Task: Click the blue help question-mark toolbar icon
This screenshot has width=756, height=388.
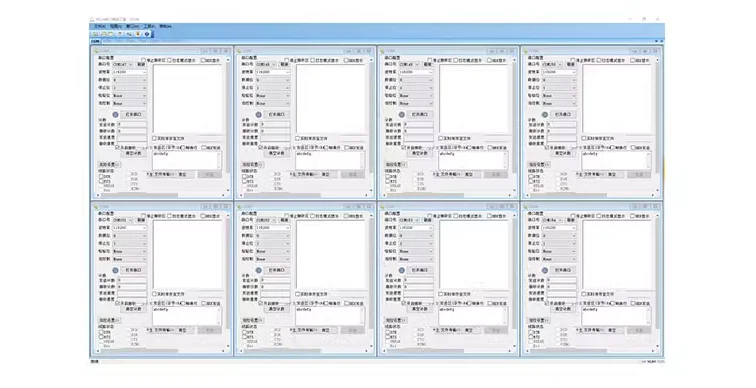Action: pyautogui.click(x=147, y=34)
